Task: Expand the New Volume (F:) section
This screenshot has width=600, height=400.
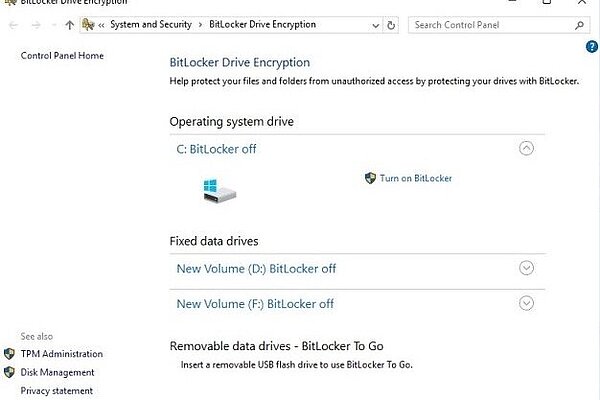Action: 526,303
